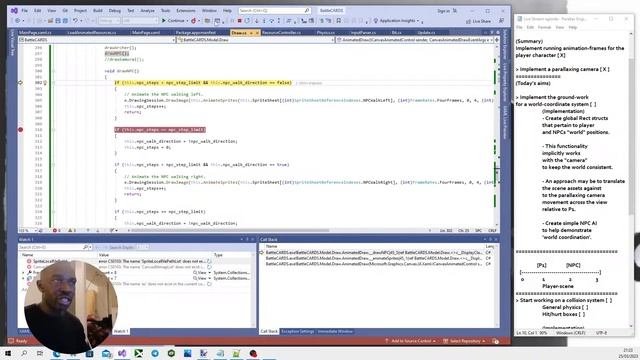The height and width of the screenshot is (360, 640).
Task: Click Application Insights in the toolbar
Action: [x=397, y=21]
